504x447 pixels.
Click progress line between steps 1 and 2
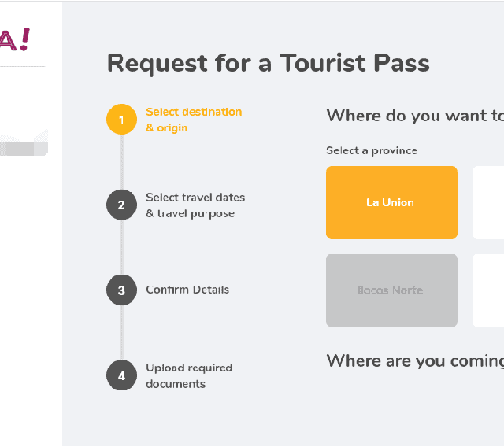pyautogui.click(x=121, y=163)
